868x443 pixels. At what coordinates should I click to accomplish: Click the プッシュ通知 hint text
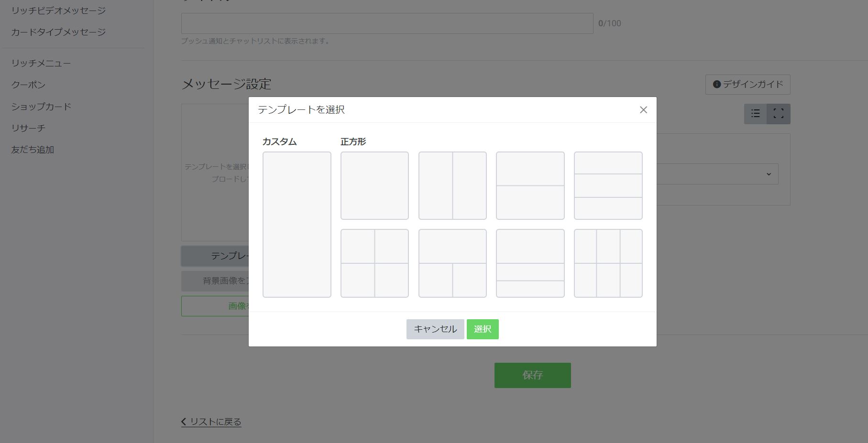pos(256,41)
